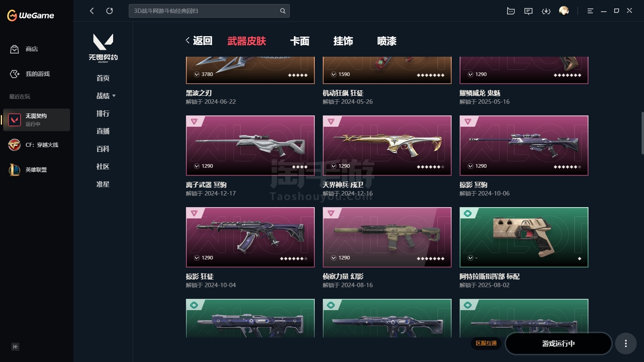Select the 天界神兵 戍卫 skin thumbnail
The width and height of the screenshot is (644, 362).
click(387, 146)
